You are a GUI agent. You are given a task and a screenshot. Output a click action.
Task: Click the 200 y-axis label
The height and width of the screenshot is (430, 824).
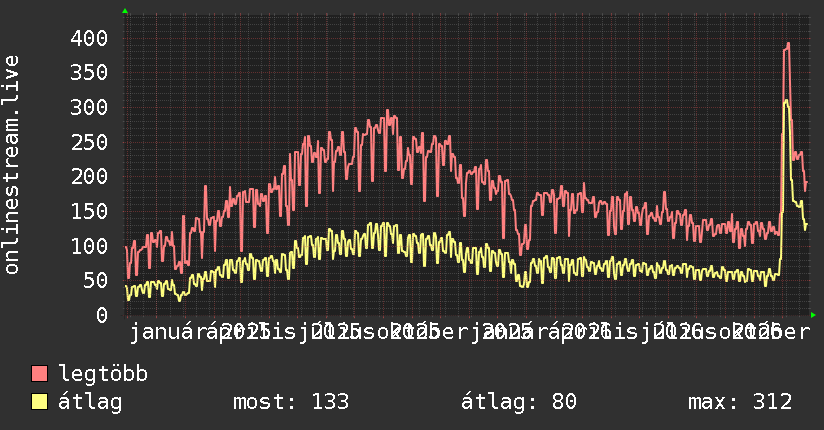[x=89, y=177]
